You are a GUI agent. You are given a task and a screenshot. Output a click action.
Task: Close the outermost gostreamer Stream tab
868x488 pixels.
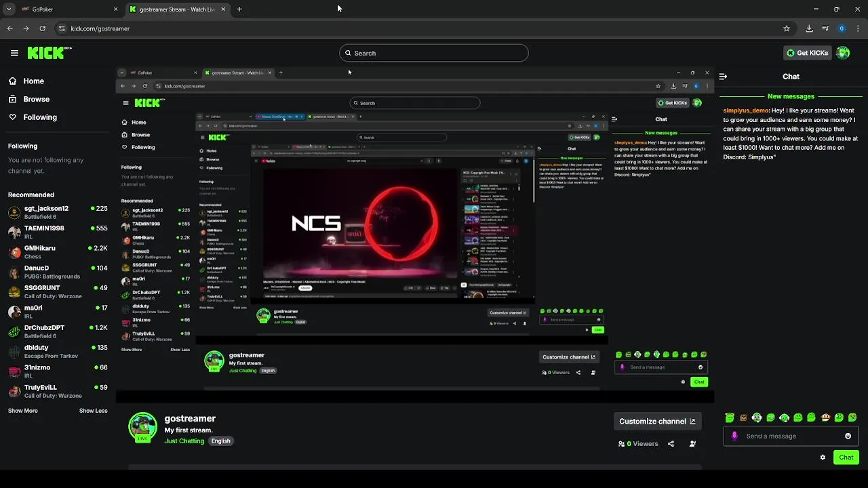pyautogui.click(x=223, y=9)
